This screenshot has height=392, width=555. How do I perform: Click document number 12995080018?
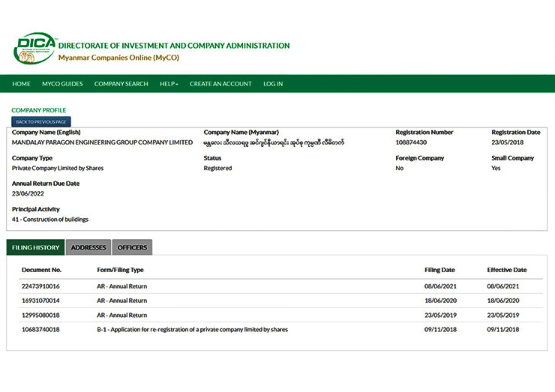[40, 316]
